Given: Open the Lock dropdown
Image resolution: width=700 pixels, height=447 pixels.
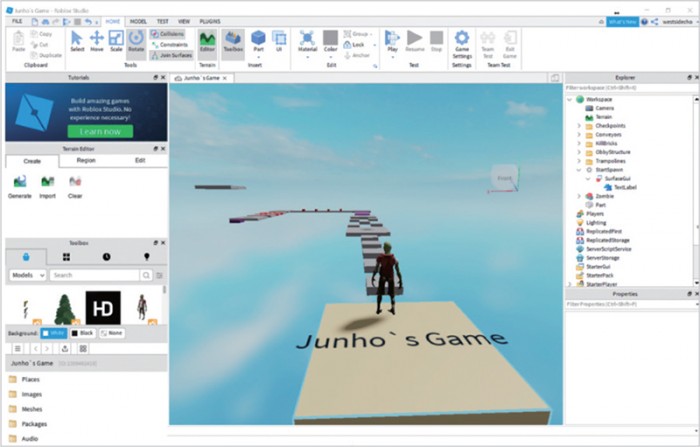Looking at the screenshot, I should [374, 45].
